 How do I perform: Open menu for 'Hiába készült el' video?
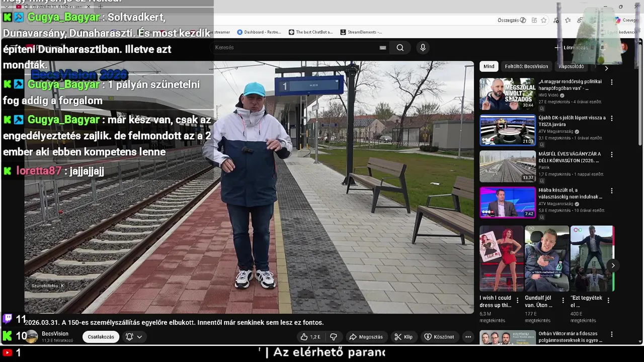click(x=612, y=191)
